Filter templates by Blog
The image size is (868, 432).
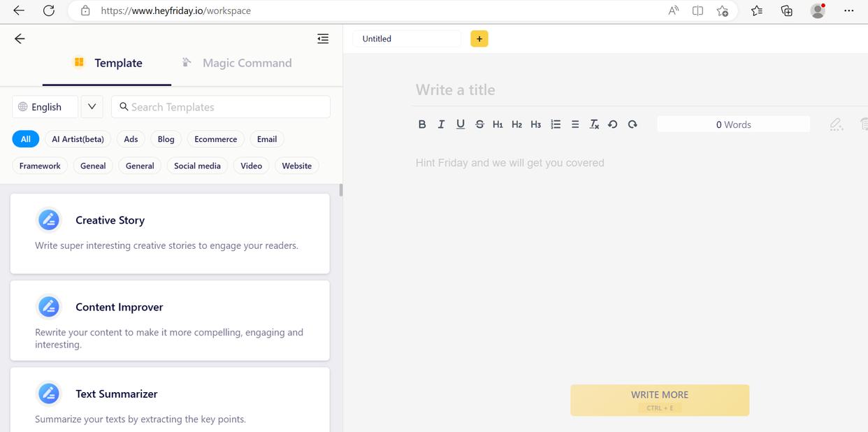point(166,139)
